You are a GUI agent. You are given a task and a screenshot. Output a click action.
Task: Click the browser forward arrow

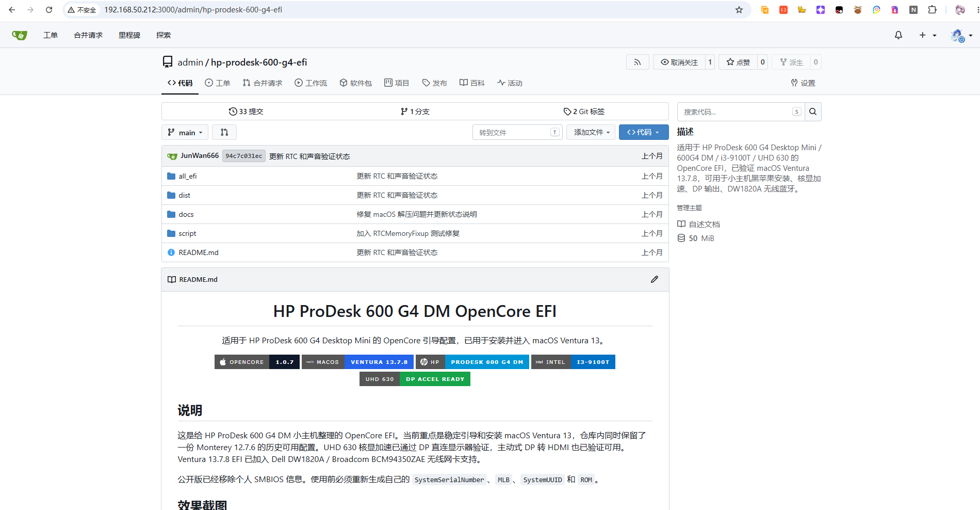pos(30,10)
